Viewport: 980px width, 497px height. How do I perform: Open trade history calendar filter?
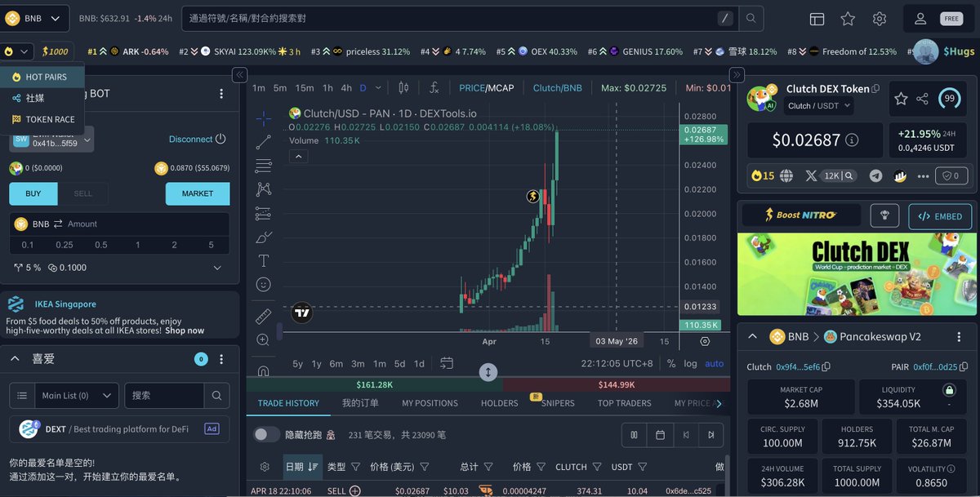click(x=660, y=435)
